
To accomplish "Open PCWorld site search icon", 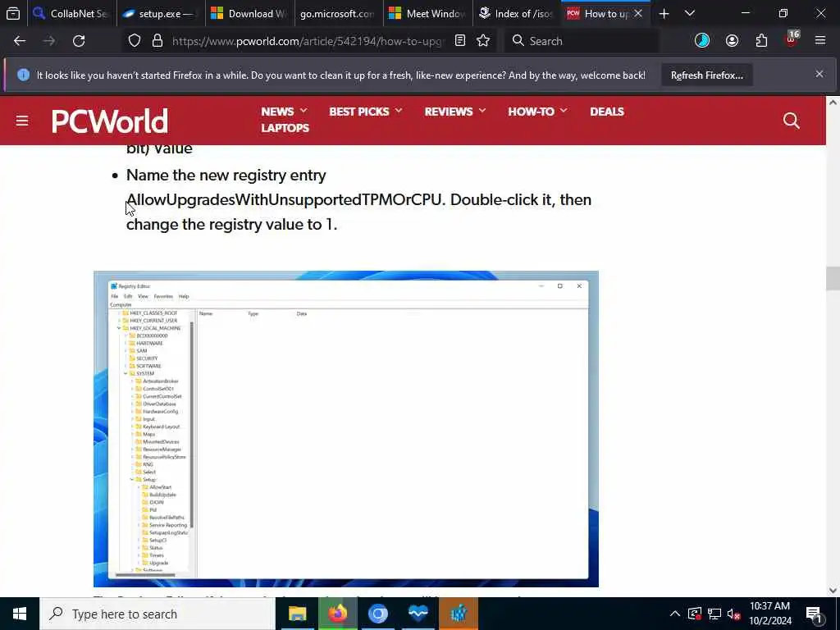I will point(792,121).
